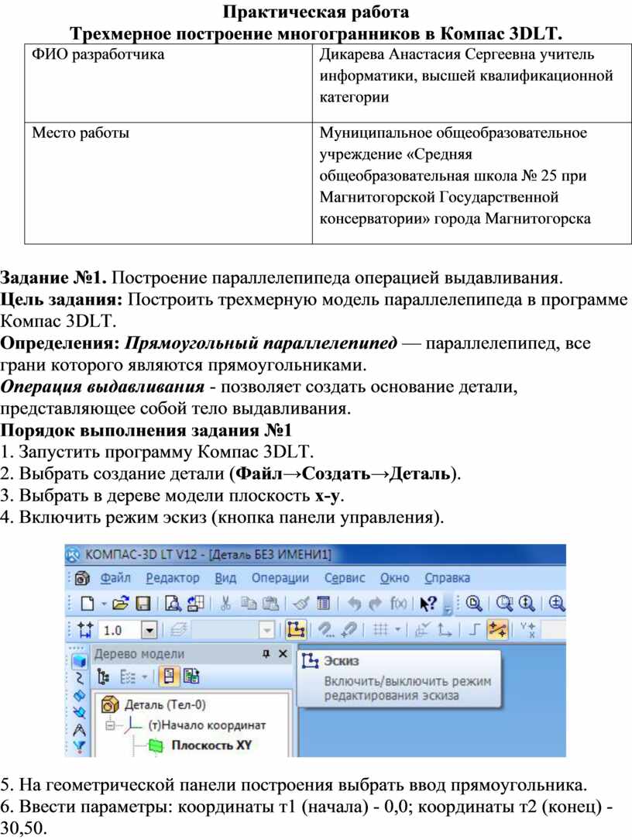Click the Эскиз tooltip title
Image resolution: width=632 pixels, height=840 pixels.
click(342, 660)
